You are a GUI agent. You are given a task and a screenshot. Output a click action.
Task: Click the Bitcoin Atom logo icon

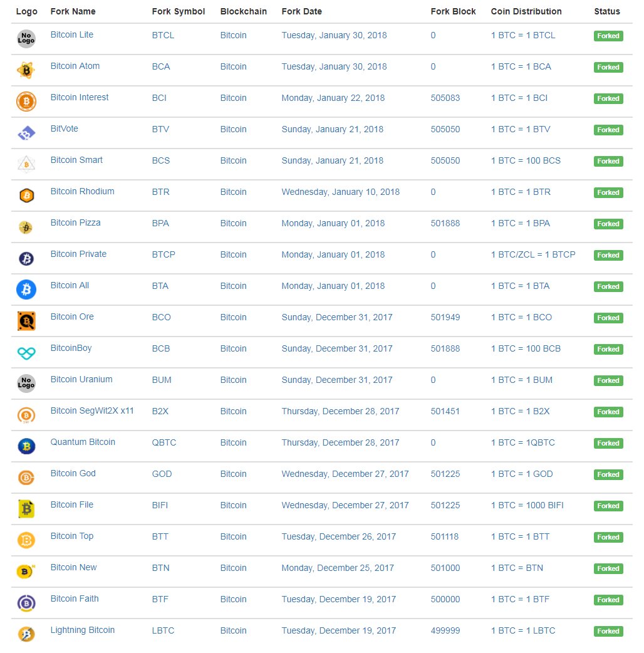point(26,70)
